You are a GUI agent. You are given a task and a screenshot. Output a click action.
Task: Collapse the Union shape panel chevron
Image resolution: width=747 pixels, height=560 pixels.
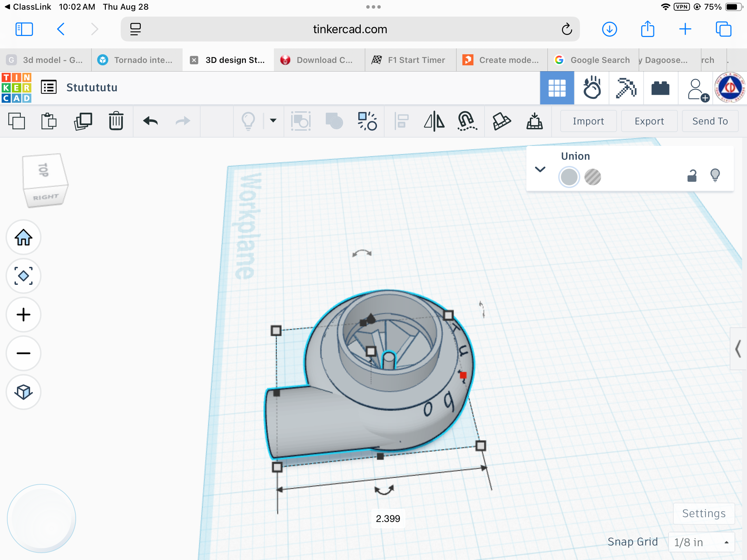pyautogui.click(x=540, y=169)
